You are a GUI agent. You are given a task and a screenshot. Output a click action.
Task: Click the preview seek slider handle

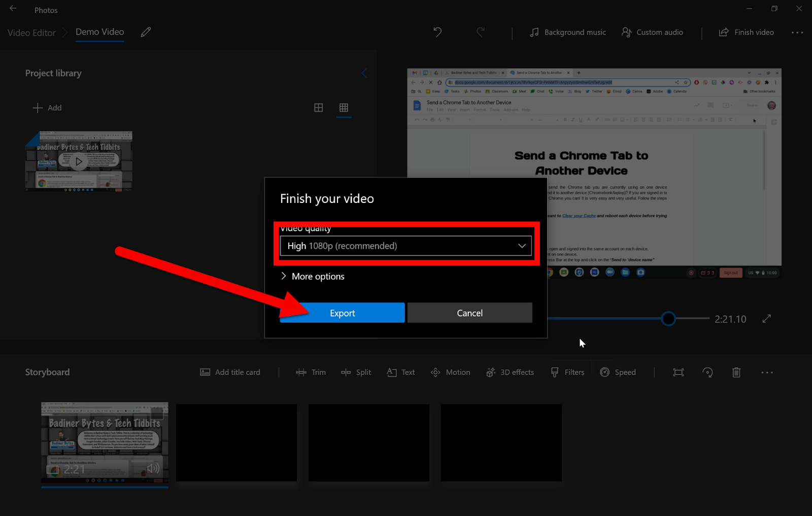(x=668, y=319)
